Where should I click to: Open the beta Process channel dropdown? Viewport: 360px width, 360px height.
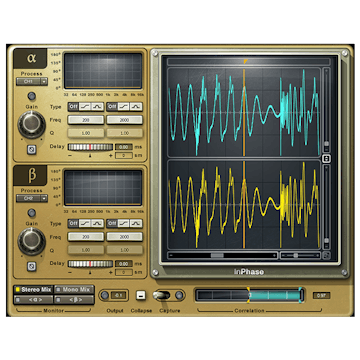pyautogui.click(x=32, y=198)
